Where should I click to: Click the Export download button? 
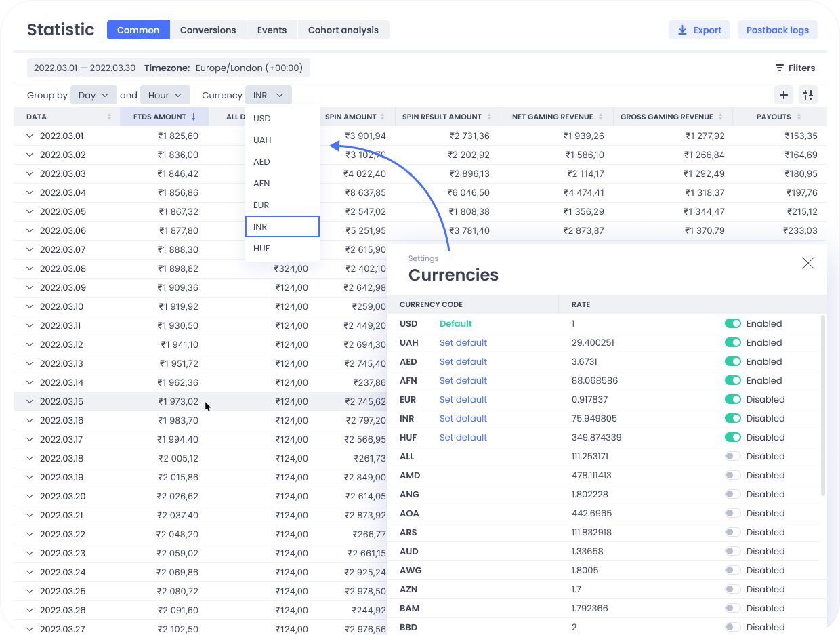click(x=699, y=30)
